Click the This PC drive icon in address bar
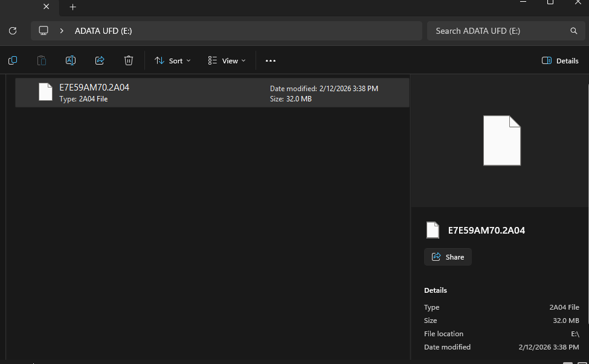 (x=42, y=31)
